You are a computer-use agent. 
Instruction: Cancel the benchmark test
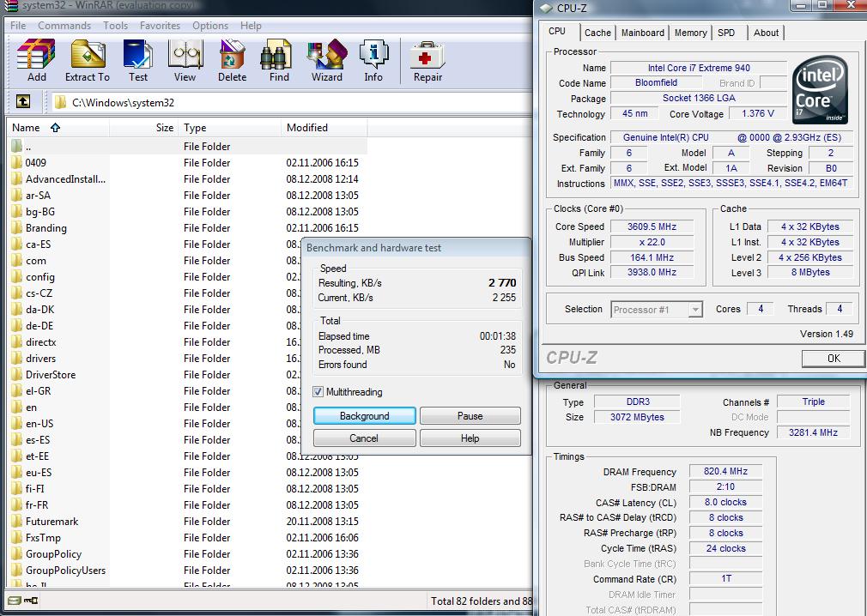pyautogui.click(x=364, y=438)
